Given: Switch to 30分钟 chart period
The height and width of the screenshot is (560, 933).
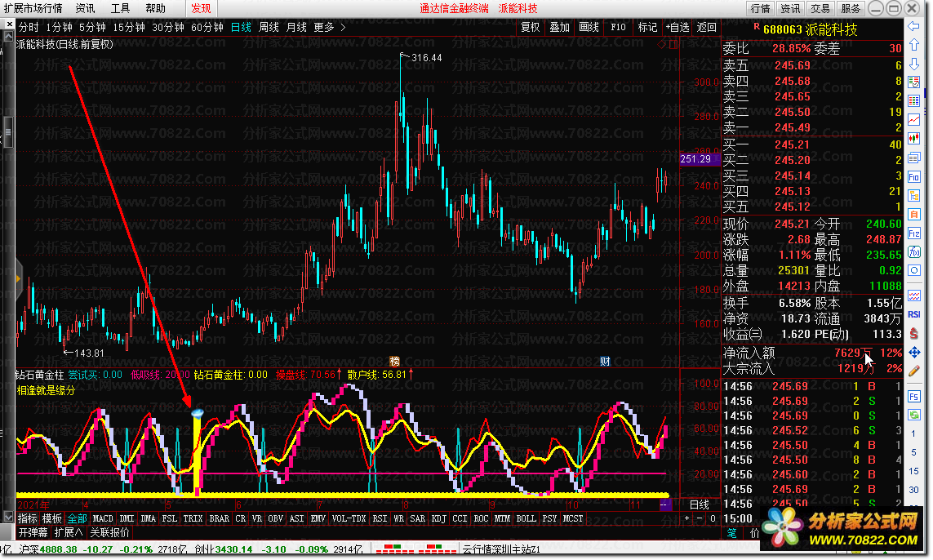Looking at the screenshot, I should point(168,28).
